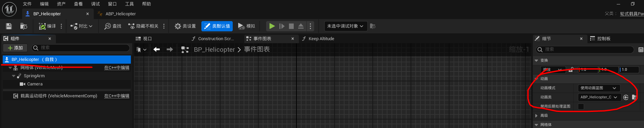Collapse the 网格体 VehicleMesh tree node
Viewport: 644px width, 128px height.
10,68
